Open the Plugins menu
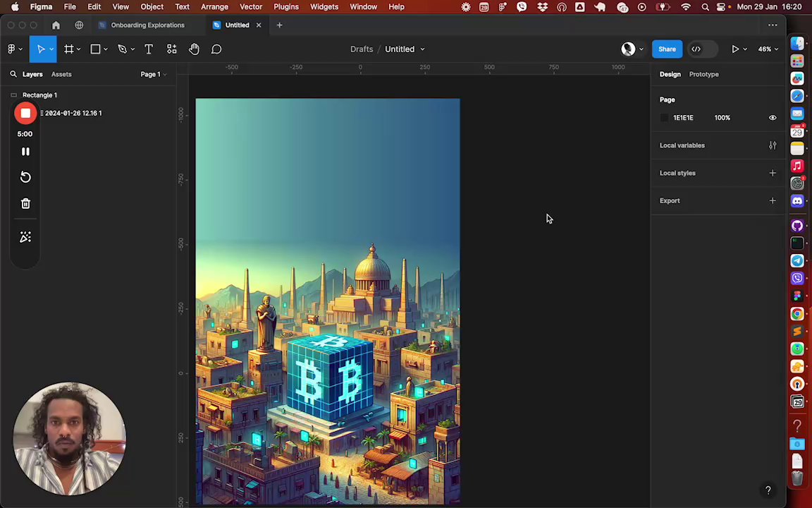812x508 pixels. click(x=286, y=7)
